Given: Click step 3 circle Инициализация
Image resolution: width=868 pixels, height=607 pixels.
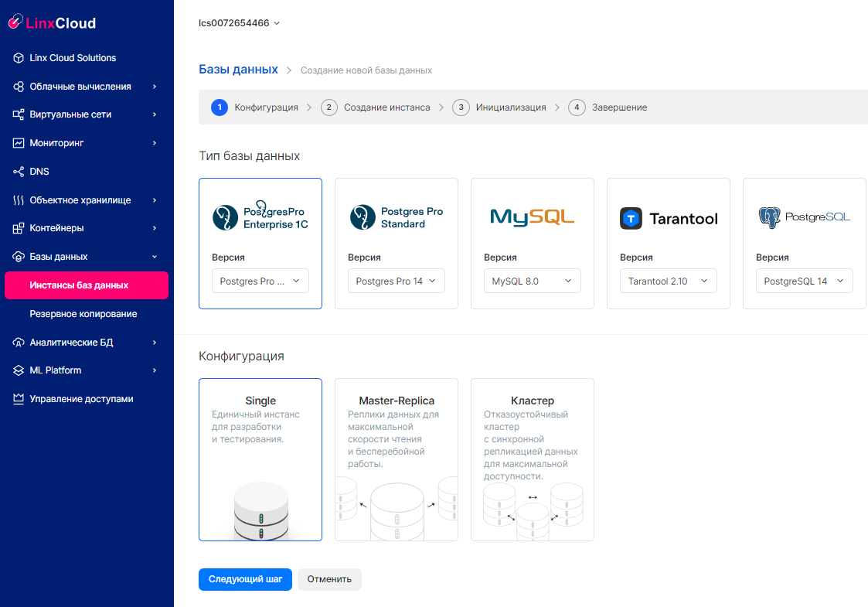Looking at the screenshot, I should [461, 107].
